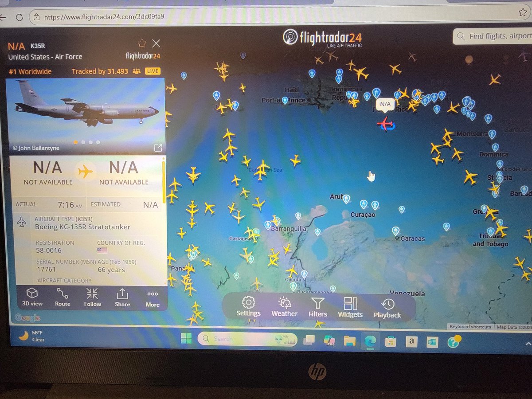Click the Caracas city label on the map

point(412,239)
